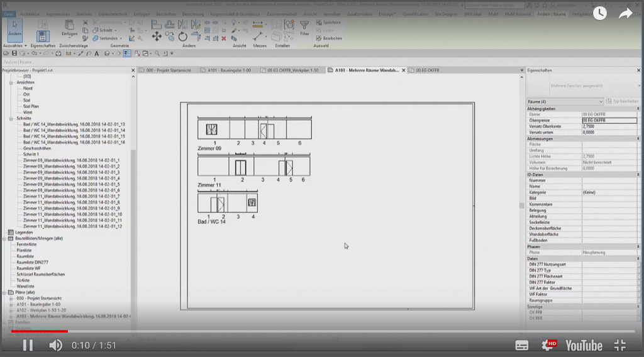Toggle subtitles on the video player
Screen dimensions: 644x357
click(522, 345)
